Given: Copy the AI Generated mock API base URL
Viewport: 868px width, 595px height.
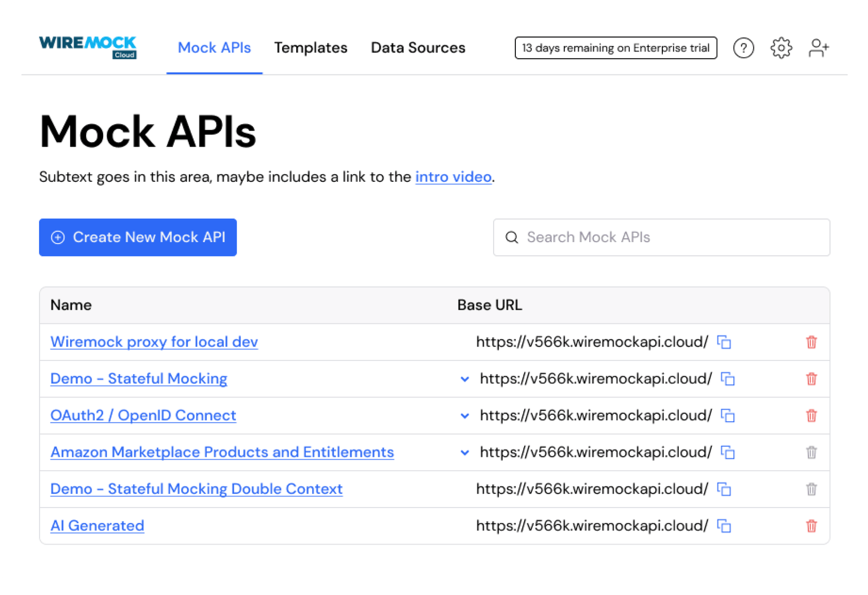Looking at the screenshot, I should [725, 526].
